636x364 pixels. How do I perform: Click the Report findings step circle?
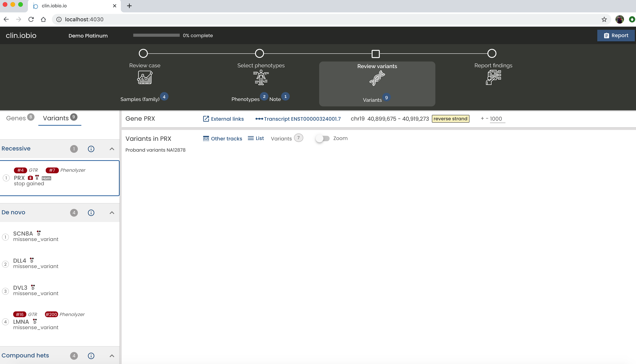[x=492, y=54]
